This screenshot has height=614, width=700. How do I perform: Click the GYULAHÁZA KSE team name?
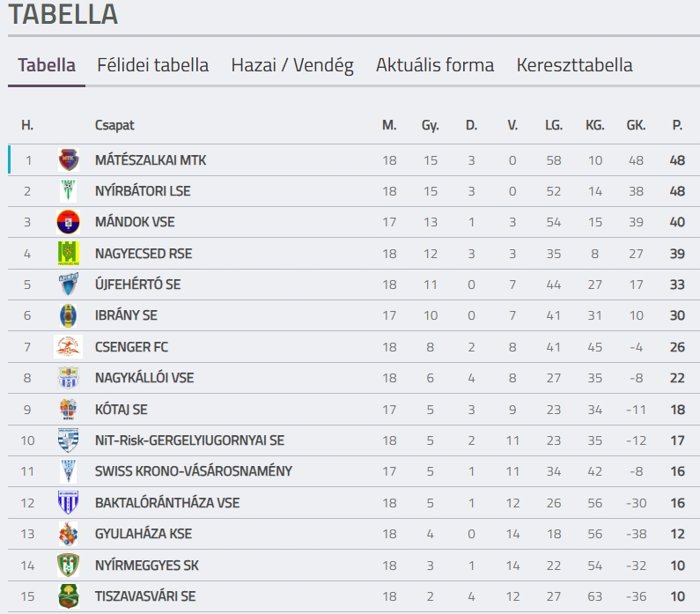click(x=144, y=534)
